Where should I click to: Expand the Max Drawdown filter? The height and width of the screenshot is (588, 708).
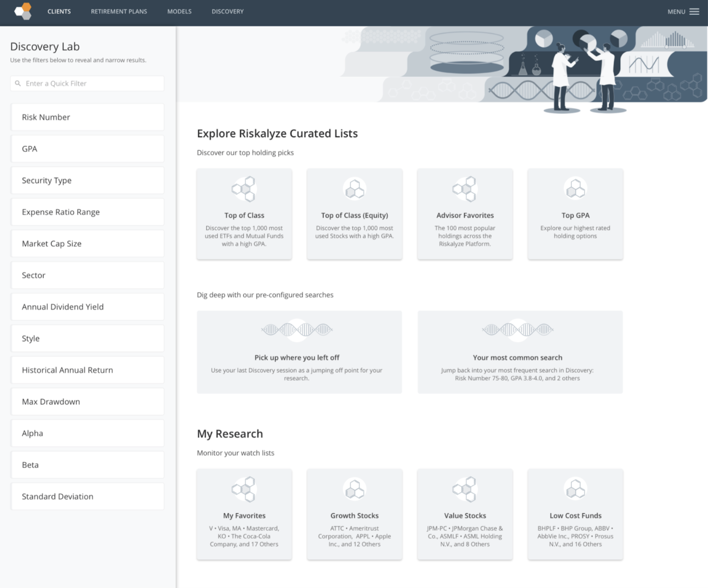click(87, 402)
